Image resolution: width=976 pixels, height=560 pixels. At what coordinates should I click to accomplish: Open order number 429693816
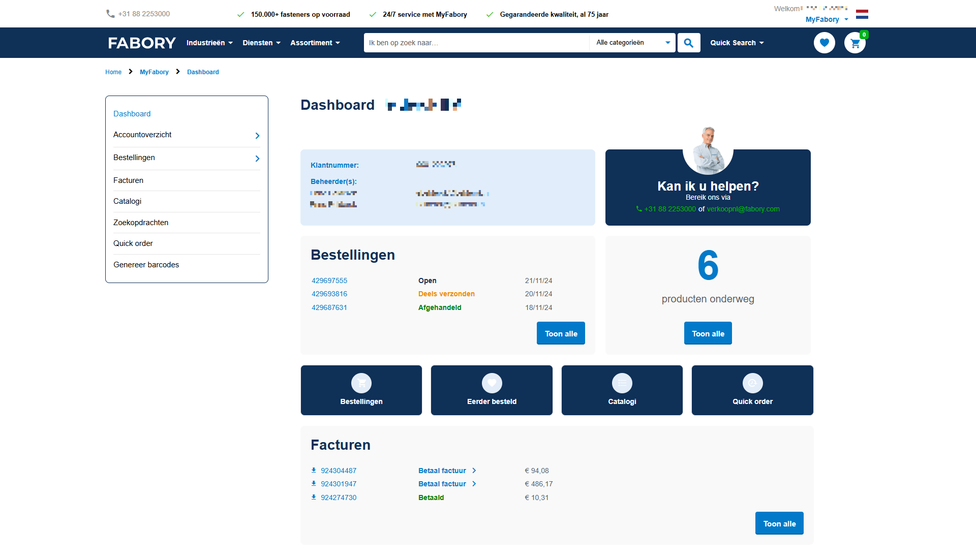click(329, 294)
